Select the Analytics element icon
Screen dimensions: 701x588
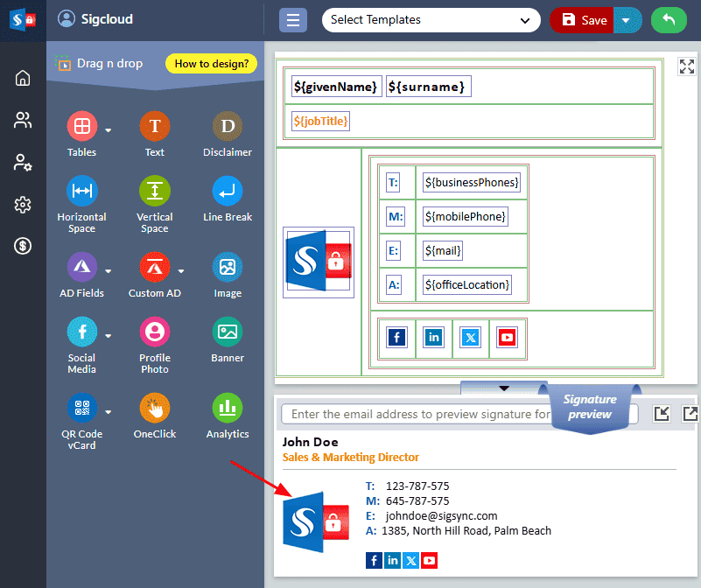228,408
